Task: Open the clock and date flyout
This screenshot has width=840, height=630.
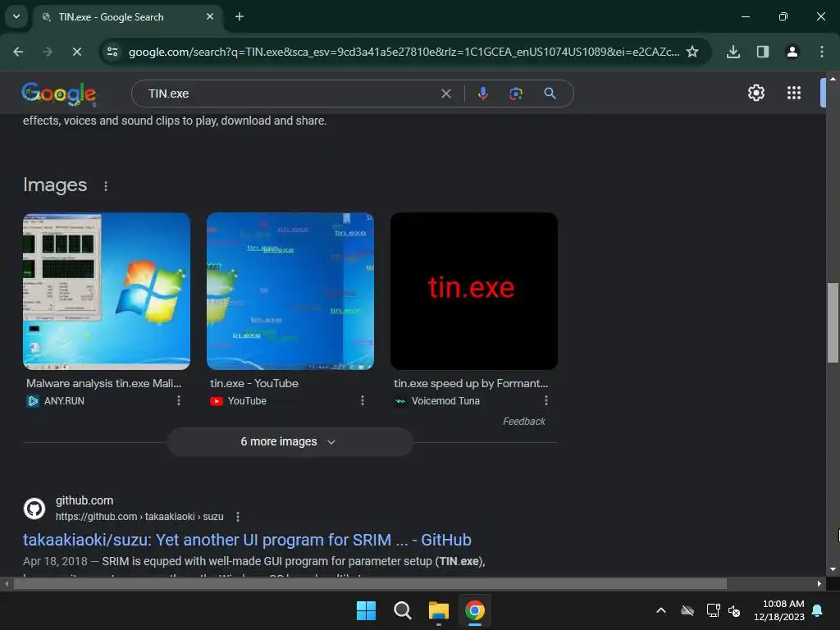Action: click(x=779, y=610)
